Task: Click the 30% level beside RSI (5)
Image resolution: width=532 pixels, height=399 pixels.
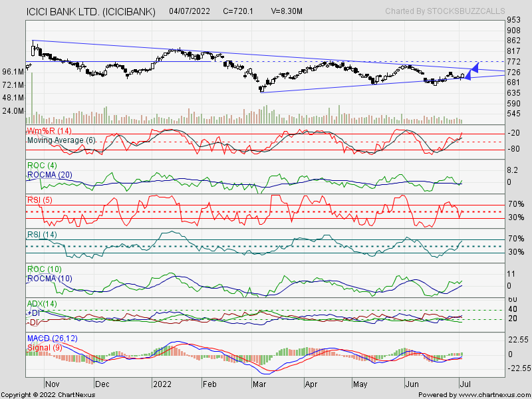Action: coord(516,217)
